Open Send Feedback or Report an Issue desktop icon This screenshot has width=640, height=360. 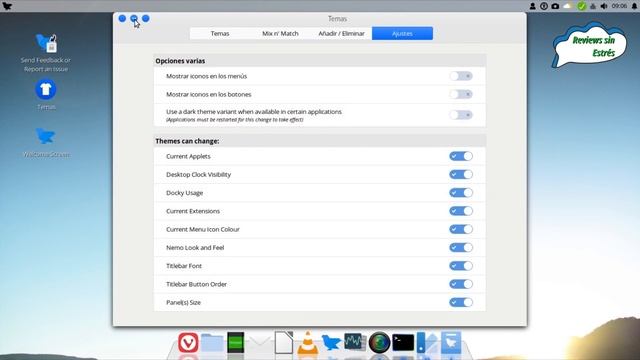click(46, 53)
